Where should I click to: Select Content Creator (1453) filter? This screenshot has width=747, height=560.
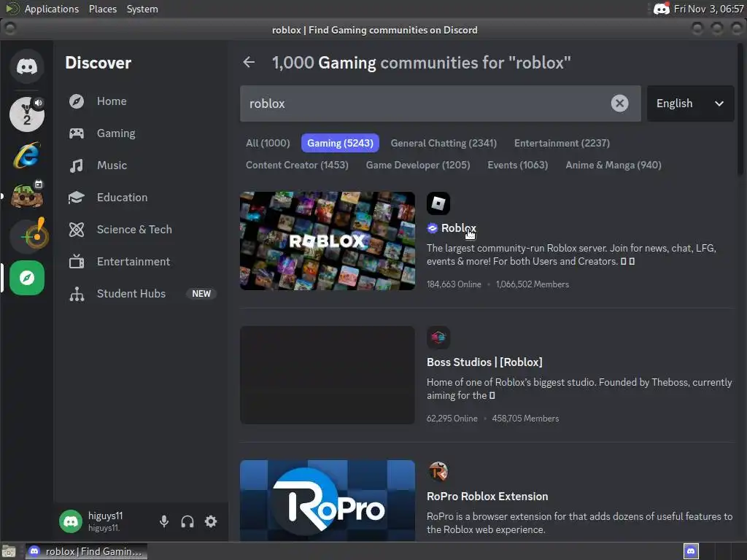click(297, 166)
